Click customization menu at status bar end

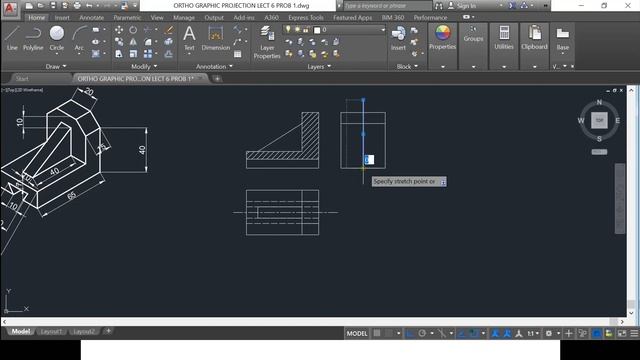(x=634, y=333)
